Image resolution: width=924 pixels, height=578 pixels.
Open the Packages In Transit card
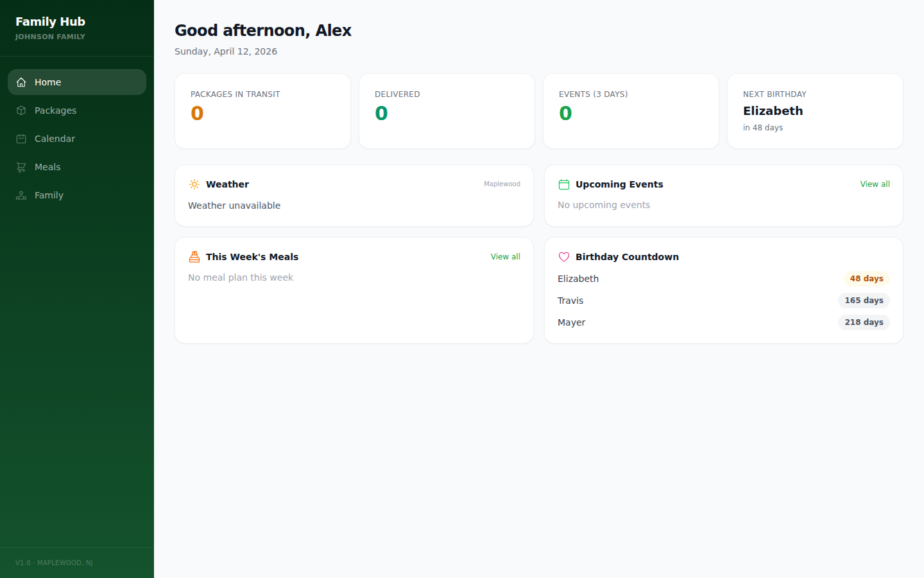click(x=262, y=111)
